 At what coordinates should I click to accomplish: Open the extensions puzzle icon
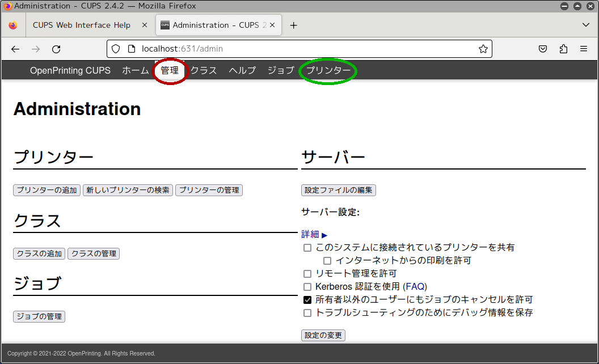563,49
